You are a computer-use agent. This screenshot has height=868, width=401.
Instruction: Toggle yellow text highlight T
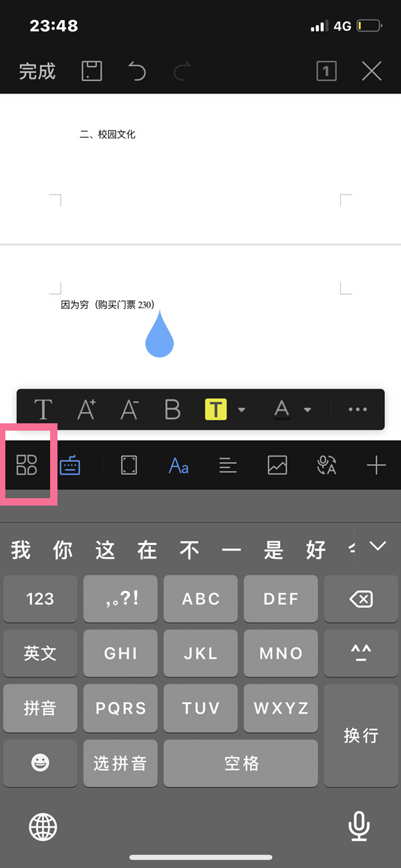pyautogui.click(x=216, y=409)
